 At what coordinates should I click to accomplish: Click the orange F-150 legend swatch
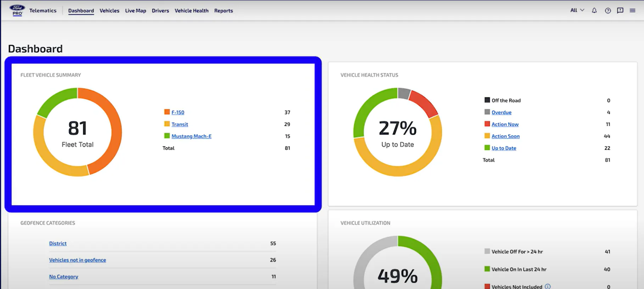[x=167, y=112]
